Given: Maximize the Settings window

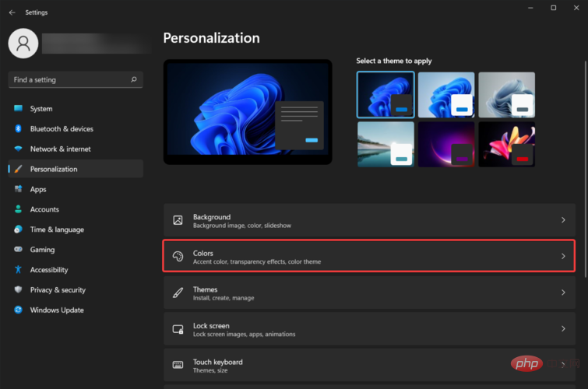Looking at the screenshot, I should click(x=553, y=8).
